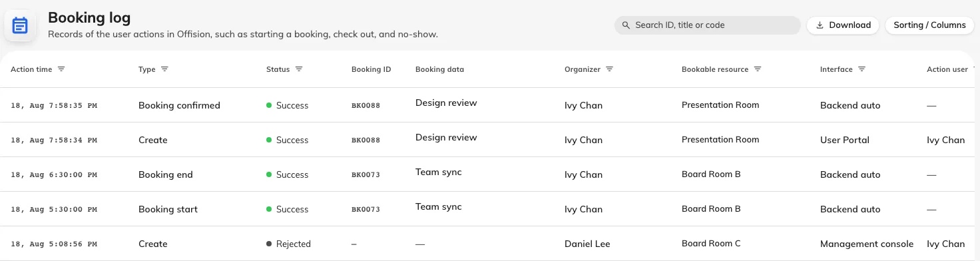The width and height of the screenshot is (980, 261).
Task: Open the Action time column filter
Action: (61, 69)
